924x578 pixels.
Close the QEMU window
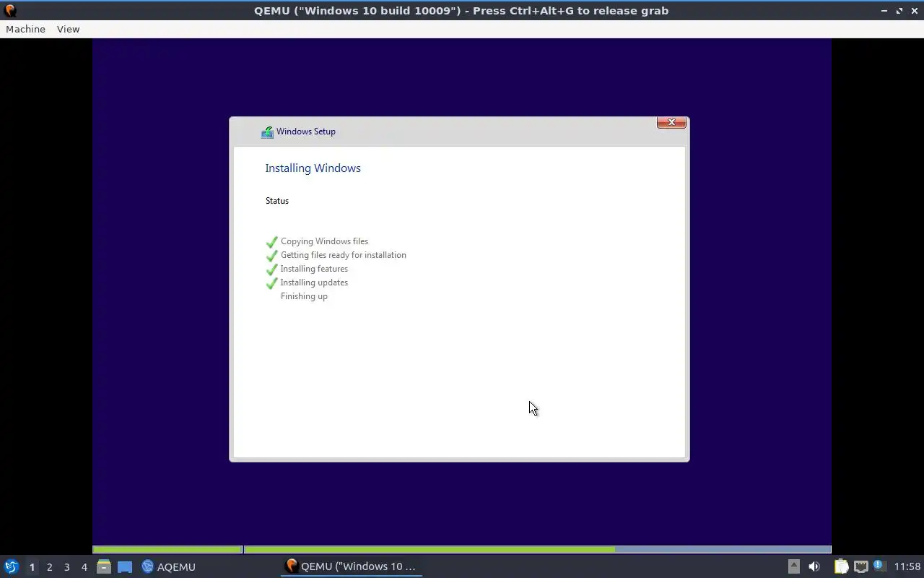(914, 11)
